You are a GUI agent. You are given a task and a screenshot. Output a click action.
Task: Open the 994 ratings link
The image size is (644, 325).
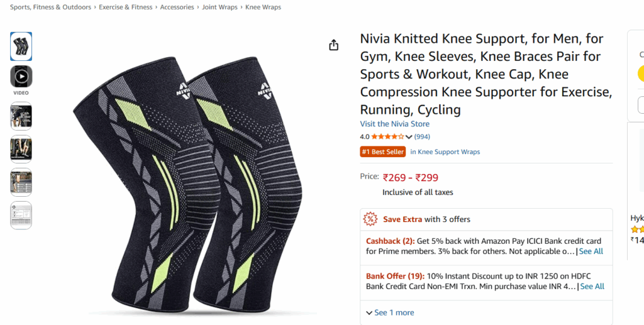click(x=422, y=136)
